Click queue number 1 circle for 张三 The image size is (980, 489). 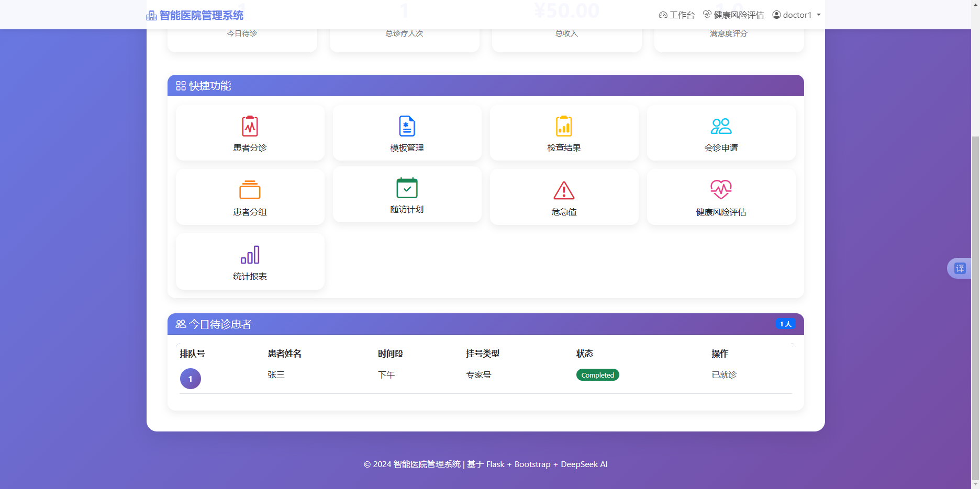point(190,378)
